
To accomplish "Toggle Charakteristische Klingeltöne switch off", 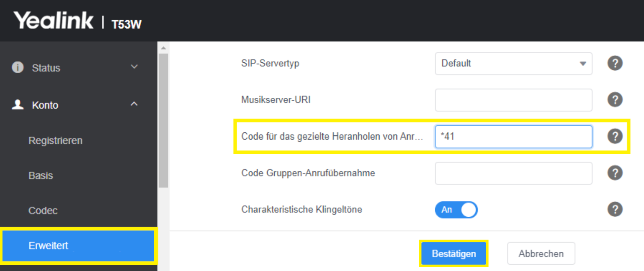I will pyautogui.click(x=456, y=210).
